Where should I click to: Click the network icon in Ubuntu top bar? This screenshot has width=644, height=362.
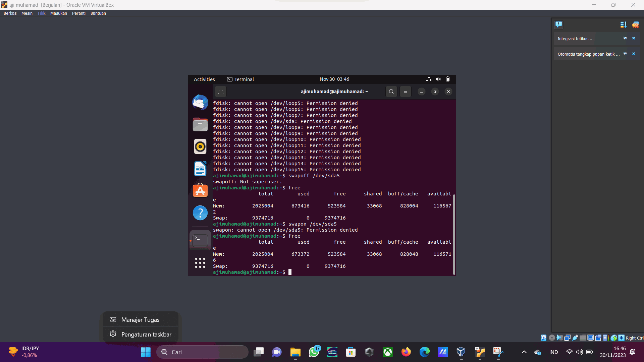[429, 79]
